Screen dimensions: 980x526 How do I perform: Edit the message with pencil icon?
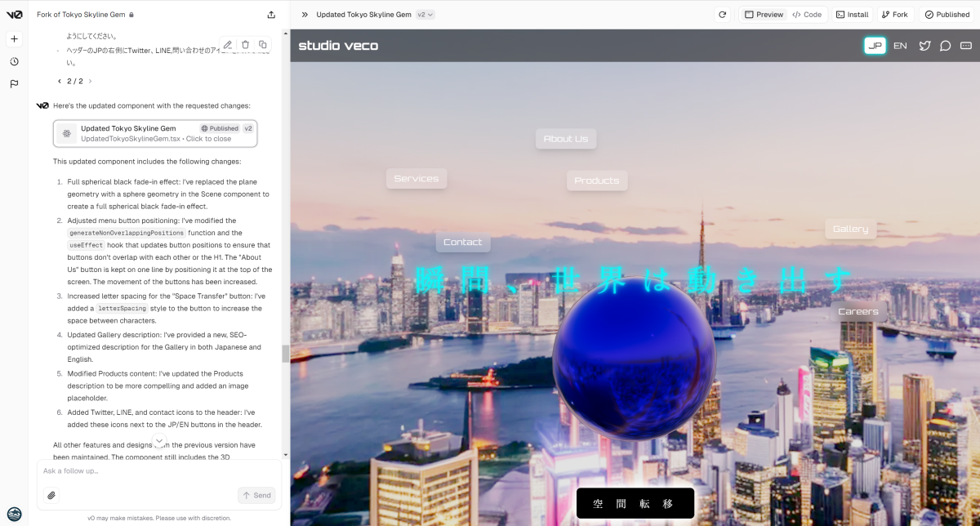pyautogui.click(x=228, y=45)
